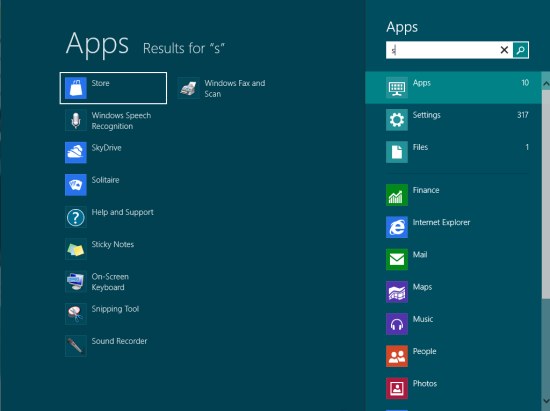The width and height of the screenshot is (550, 411).
Task: Click the "On-Screen Keyboard" label
Action: [x=110, y=282]
